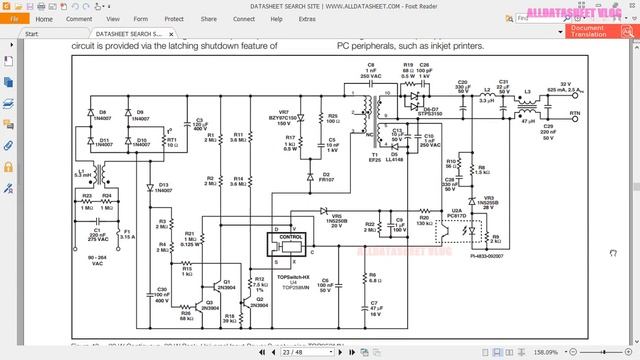
Task: Select facing pages view mode
Action: coord(509,352)
